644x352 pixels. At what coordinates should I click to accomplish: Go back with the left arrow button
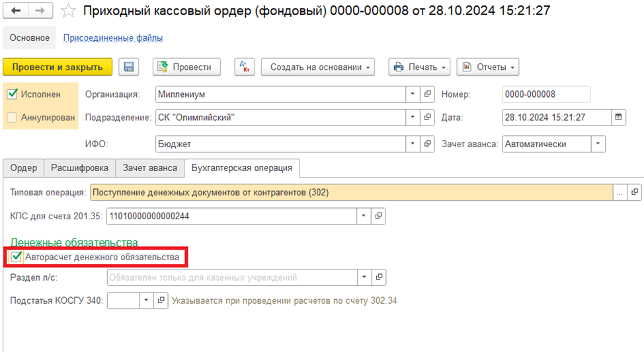(x=16, y=11)
